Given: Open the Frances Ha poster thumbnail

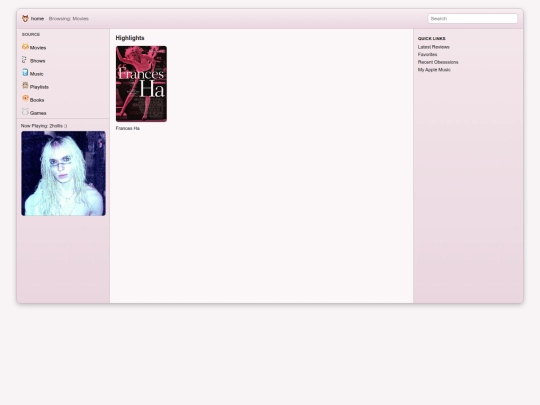Looking at the screenshot, I should [x=141, y=84].
